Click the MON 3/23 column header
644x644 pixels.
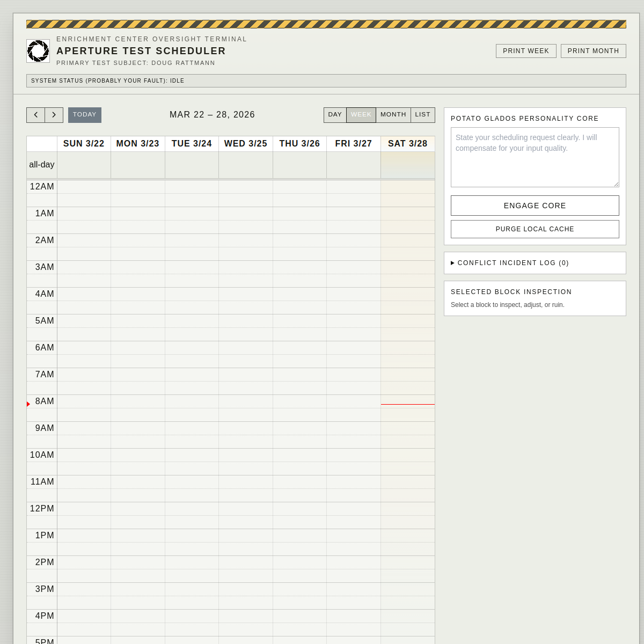click(137, 143)
